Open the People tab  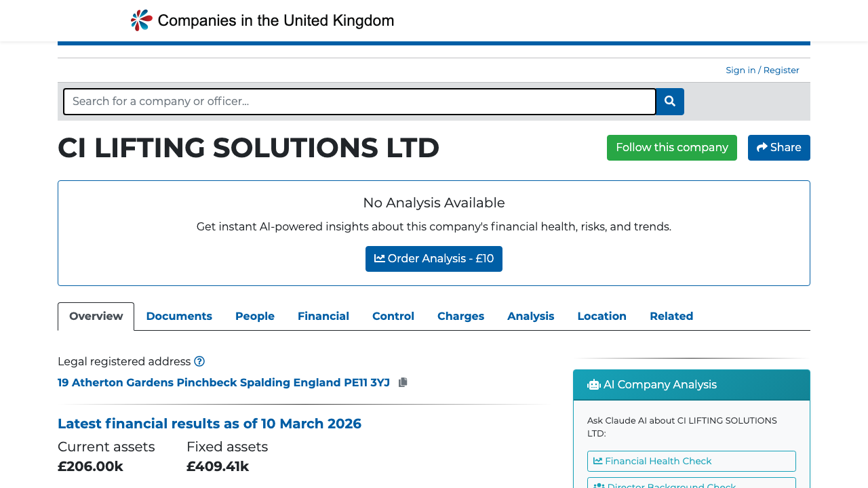tap(255, 316)
